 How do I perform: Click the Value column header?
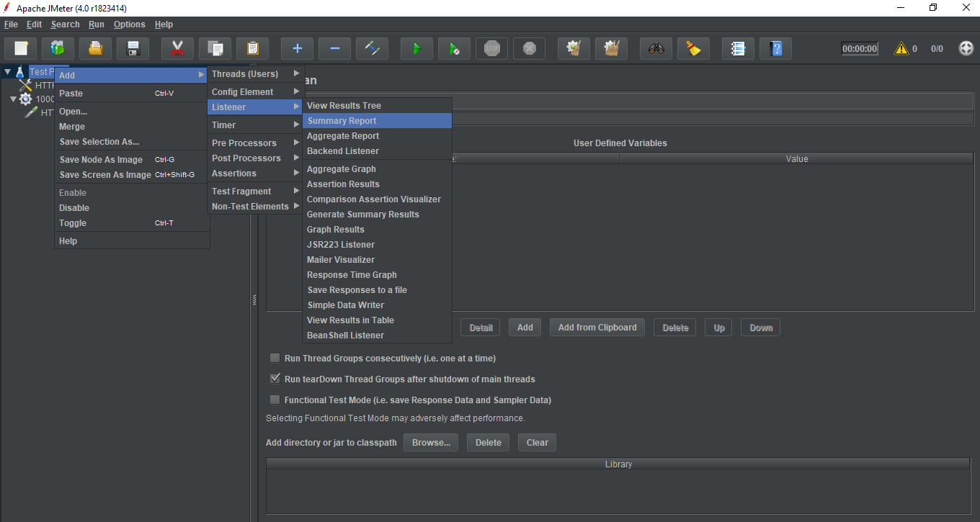click(796, 158)
